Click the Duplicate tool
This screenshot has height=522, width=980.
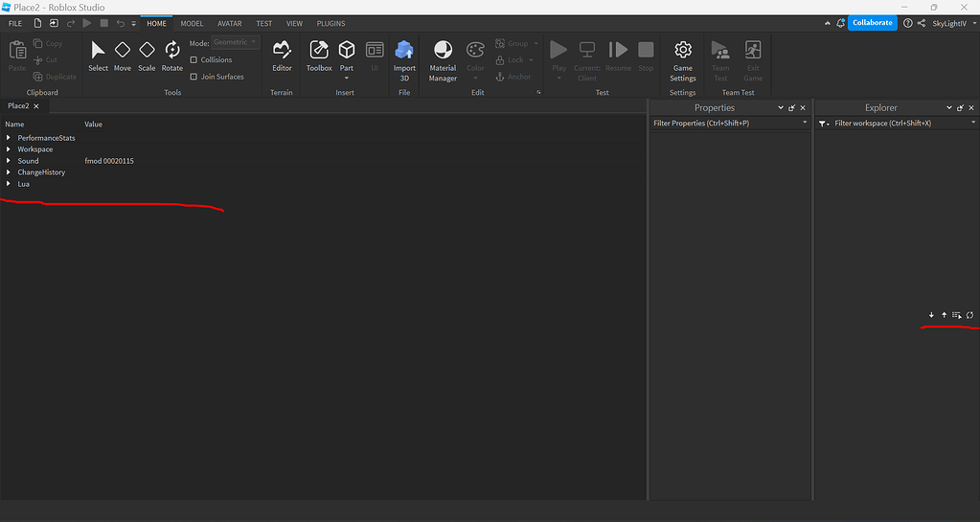click(x=55, y=77)
